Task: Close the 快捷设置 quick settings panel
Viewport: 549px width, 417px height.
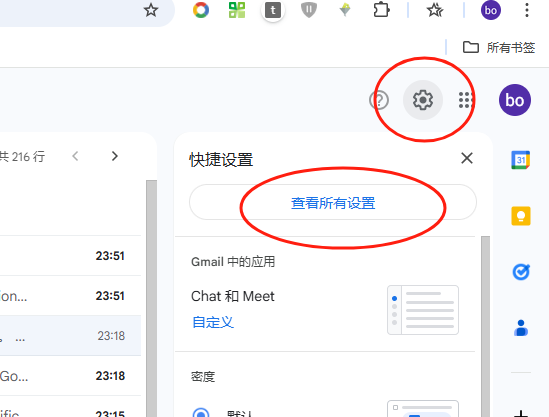Action: pyautogui.click(x=467, y=158)
